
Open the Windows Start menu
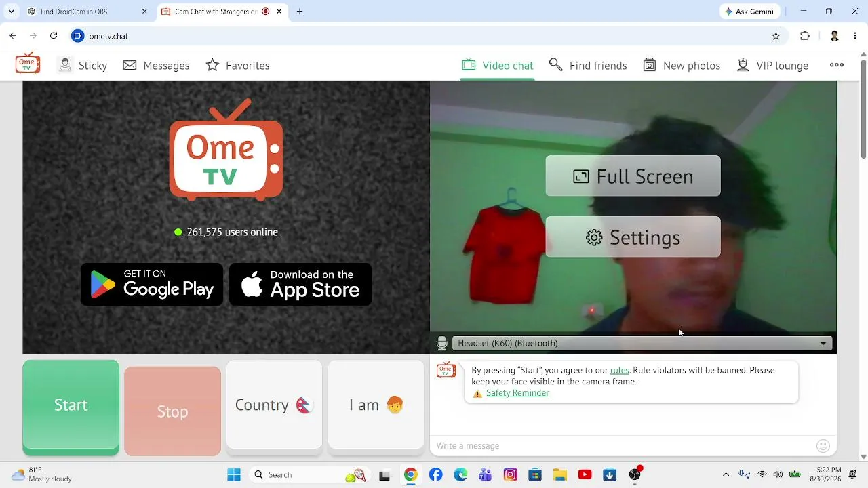pos(234,475)
